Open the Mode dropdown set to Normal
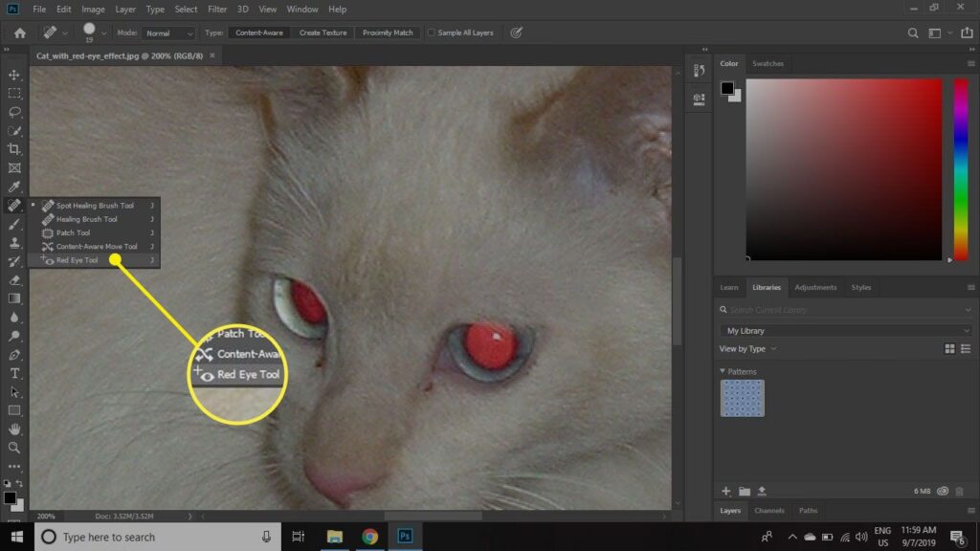The height and width of the screenshot is (551, 980). (168, 33)
